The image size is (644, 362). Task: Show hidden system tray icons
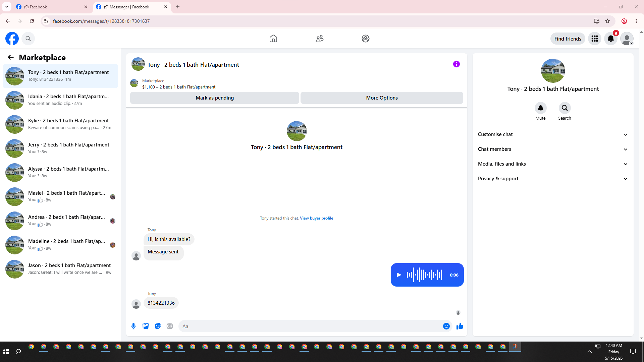(589, 352)
